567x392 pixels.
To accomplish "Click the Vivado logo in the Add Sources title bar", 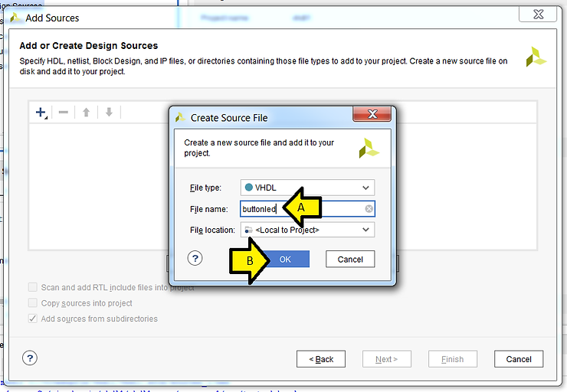I will coord(15,18).
